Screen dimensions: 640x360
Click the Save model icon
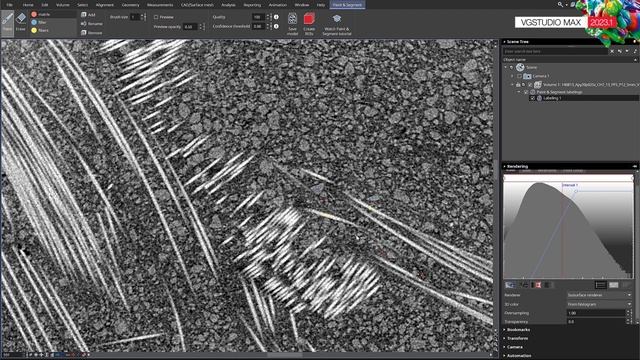click(x=292, y=19)
